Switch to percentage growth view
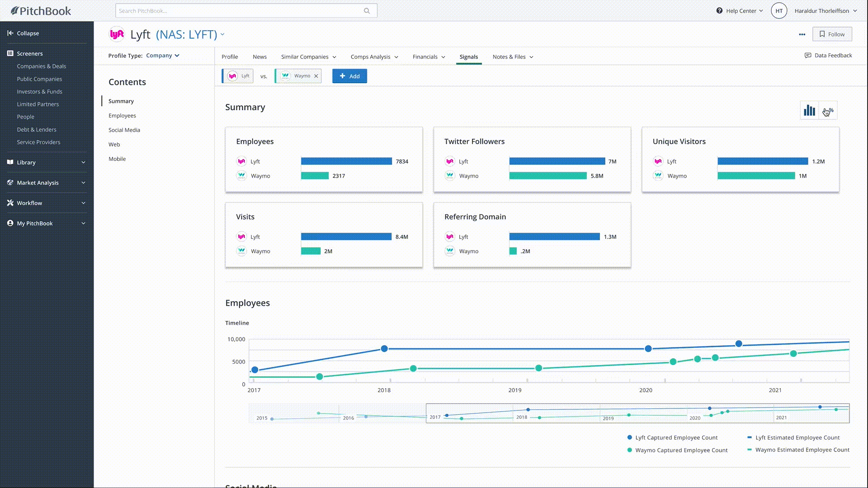The height and width of the screenshot is (488, 868). click(828, 110)
